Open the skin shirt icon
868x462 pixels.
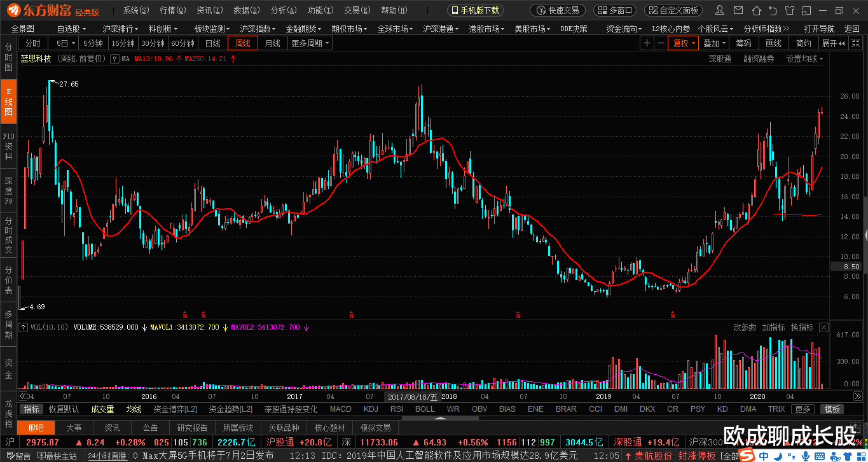click(x=790, y=10)
